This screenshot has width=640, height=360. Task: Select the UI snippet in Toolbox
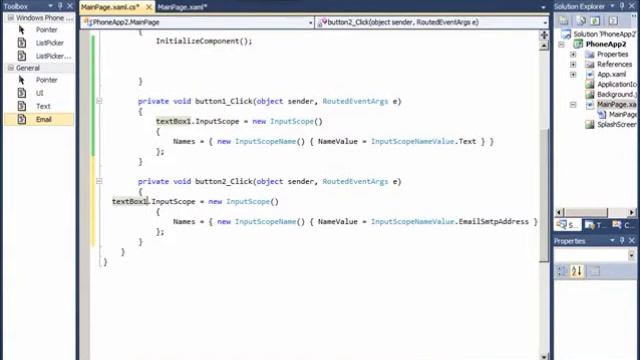tap(39, 93)
